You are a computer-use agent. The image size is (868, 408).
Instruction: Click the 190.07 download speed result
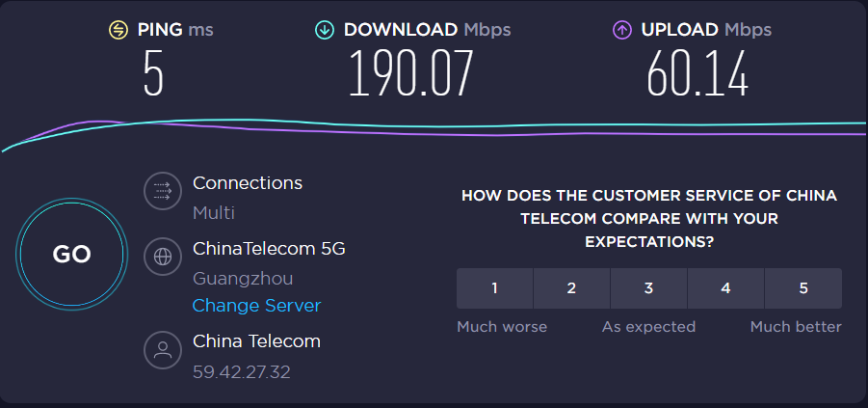pos(411,74)
